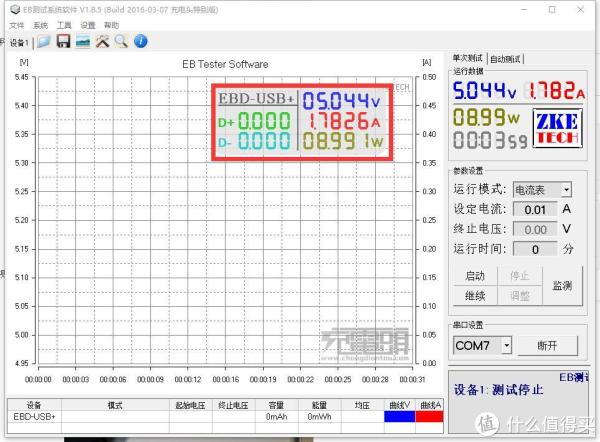Image resolution: width=600 pixels, height=442 pixels.
Task: Click the open folder toolbar icon
Action: pos(44,41)
